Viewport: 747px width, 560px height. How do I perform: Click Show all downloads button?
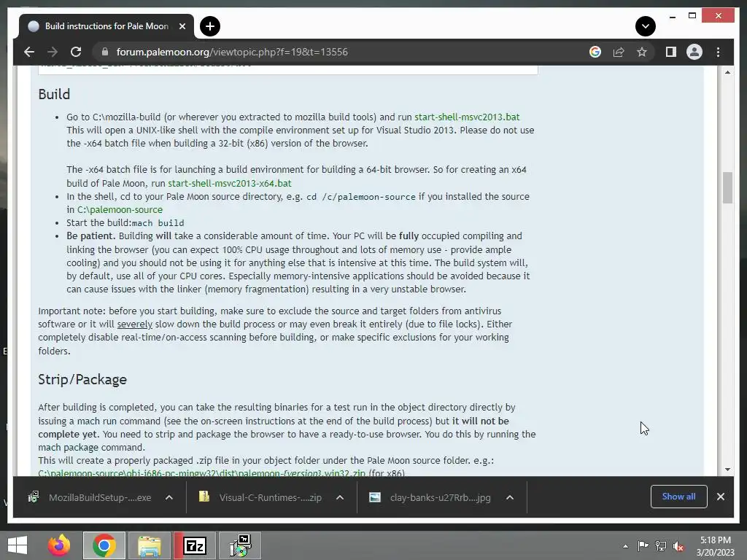678,497
